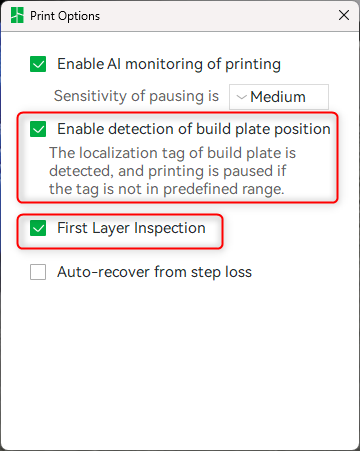Click the Print Options window title text
This screenshot has height=451, width=360.
point(65,16)
